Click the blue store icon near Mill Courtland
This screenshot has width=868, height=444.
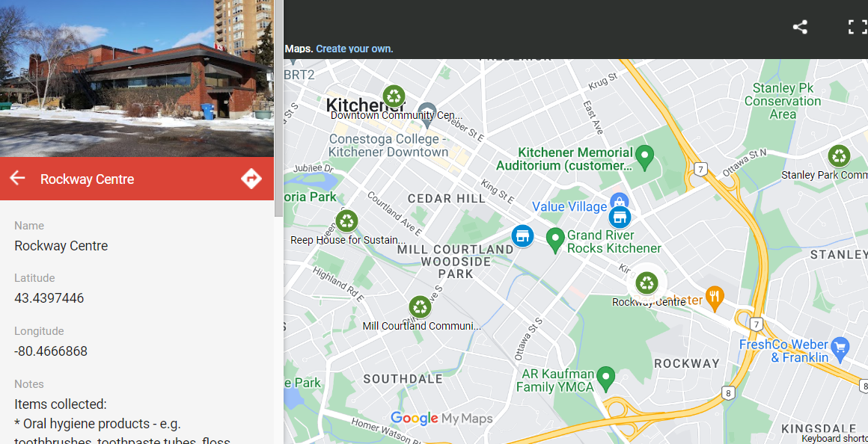[x=522, y=236]
